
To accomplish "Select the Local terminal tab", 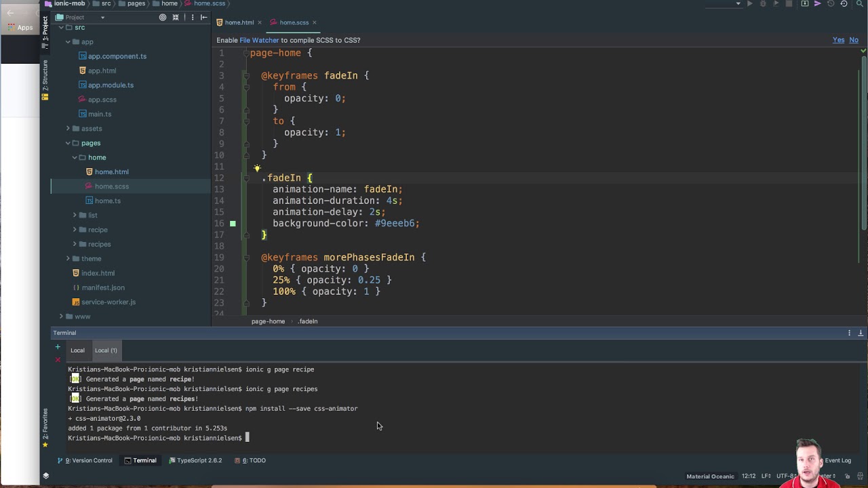I will click(x=77, y=350).
